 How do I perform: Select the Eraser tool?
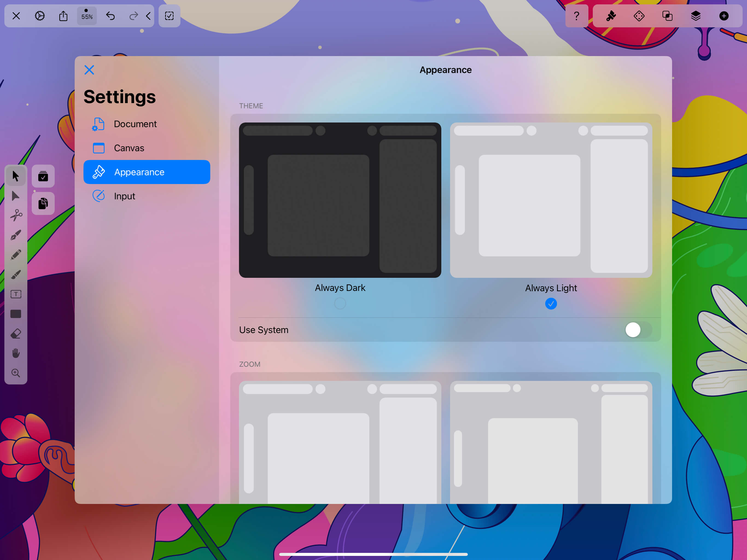click(16, 333)
